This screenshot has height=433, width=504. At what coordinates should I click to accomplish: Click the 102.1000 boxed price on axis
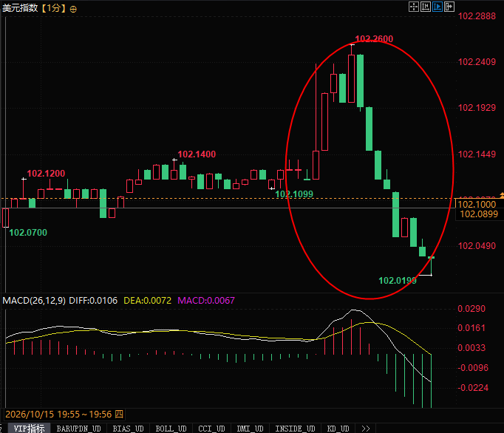(x=477, y=204)
